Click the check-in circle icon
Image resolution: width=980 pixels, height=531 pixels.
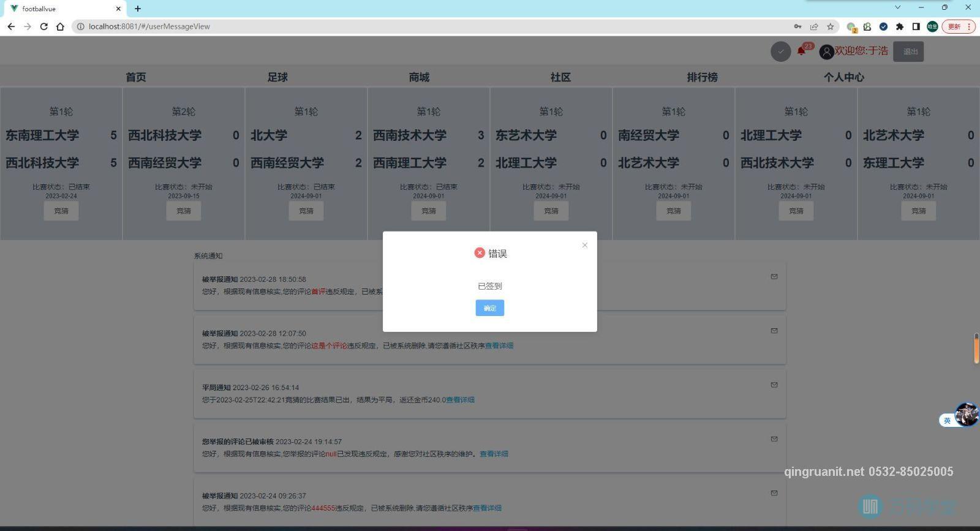click(780, 51)
